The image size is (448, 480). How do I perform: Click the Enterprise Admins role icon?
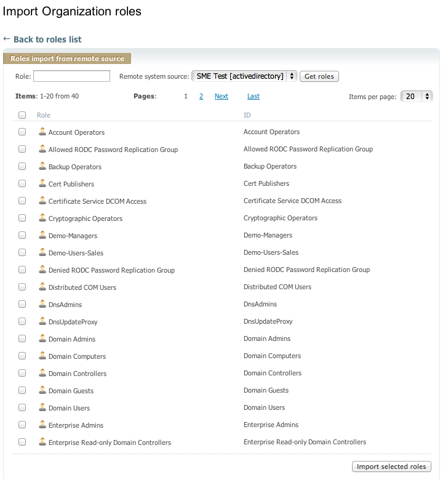(x=42, y=425)
